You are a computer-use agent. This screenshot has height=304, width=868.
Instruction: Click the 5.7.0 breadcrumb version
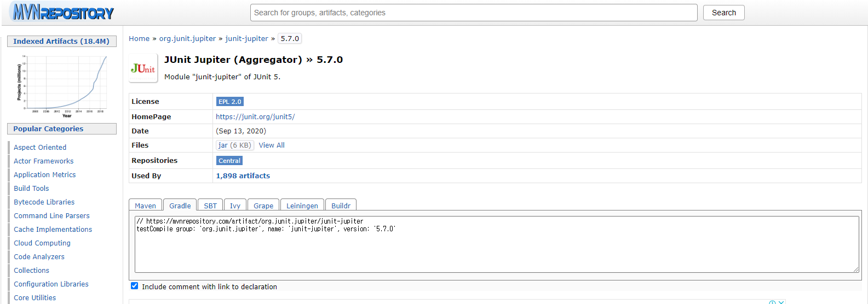pos(290,39)
